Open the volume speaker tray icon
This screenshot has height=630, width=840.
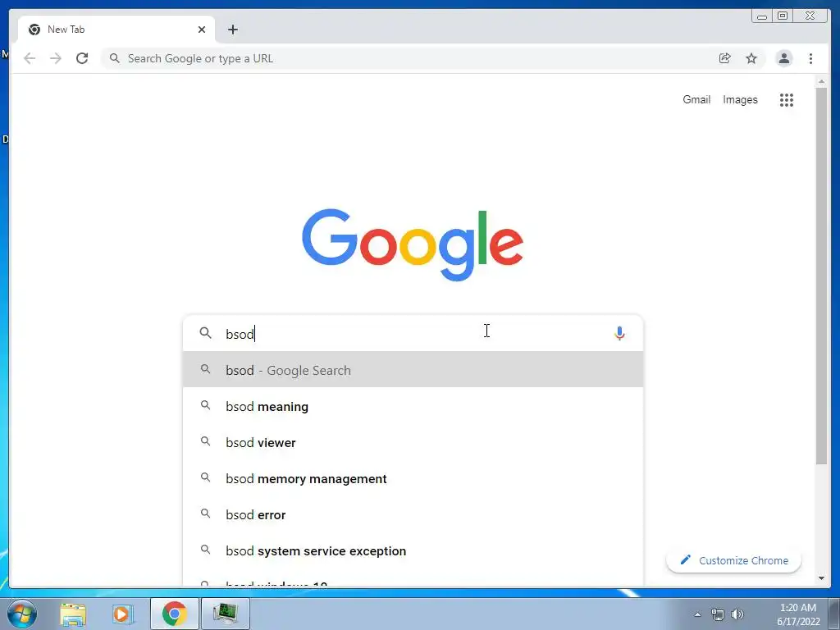point(737,614)
